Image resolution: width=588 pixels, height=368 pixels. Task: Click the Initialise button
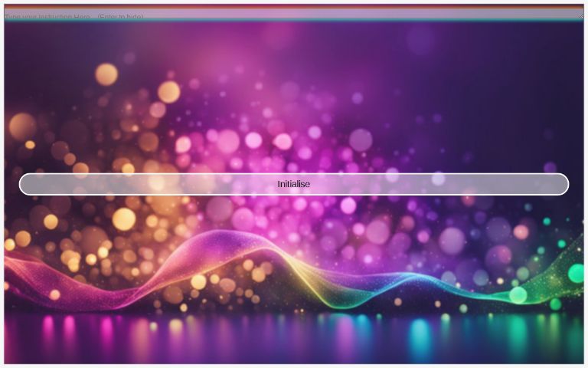(294, 184)
